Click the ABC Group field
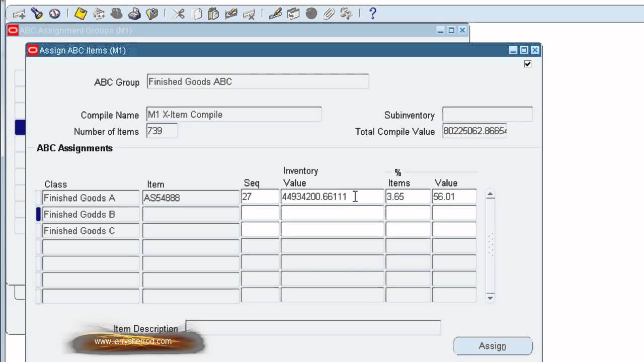Viewport: 644px width, 362px height. [x=258, y=81]
